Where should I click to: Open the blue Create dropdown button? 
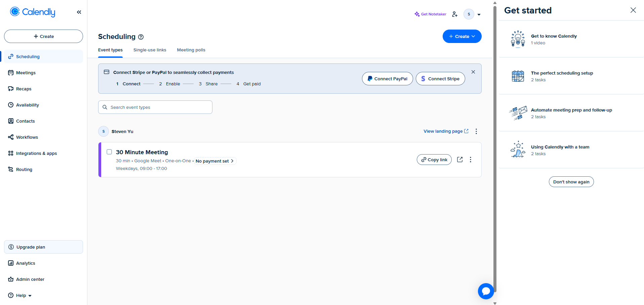click(462, 36)
